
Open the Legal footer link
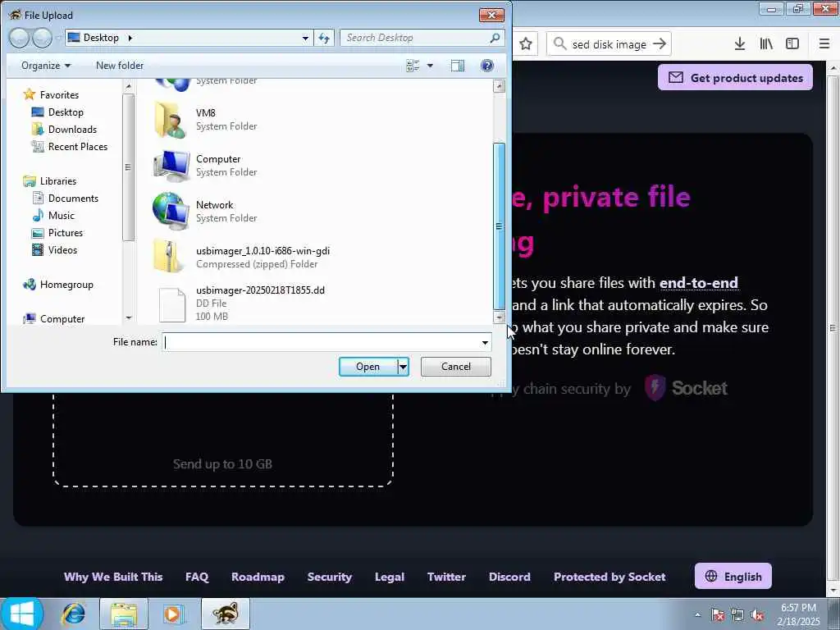pyautogui.click(x=390, y=577)
